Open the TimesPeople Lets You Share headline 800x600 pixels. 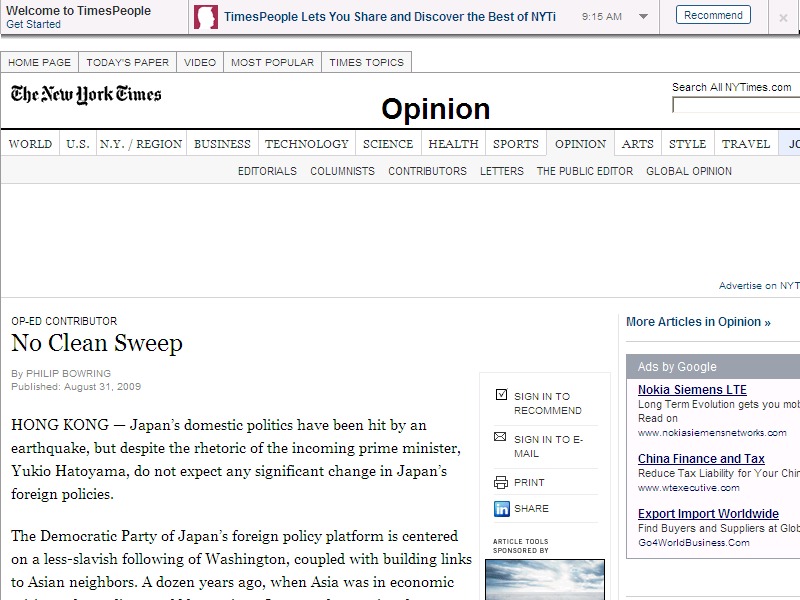pos(390,16)
